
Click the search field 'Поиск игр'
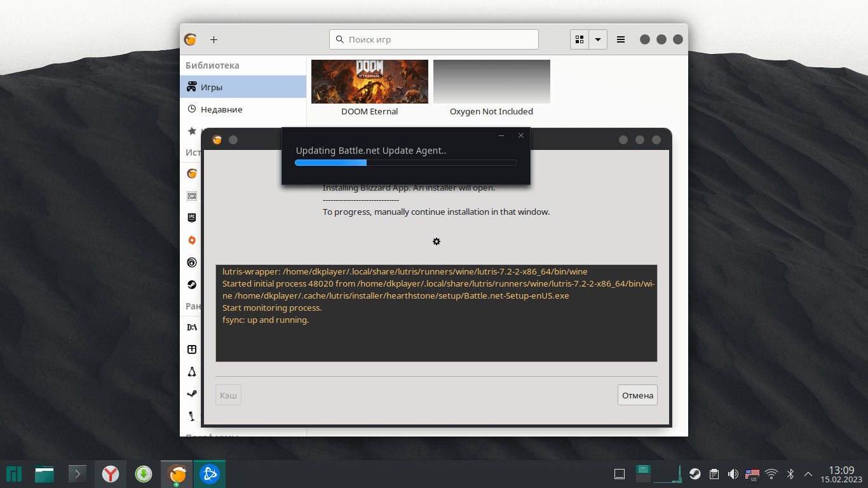click(x=434, y=39)
